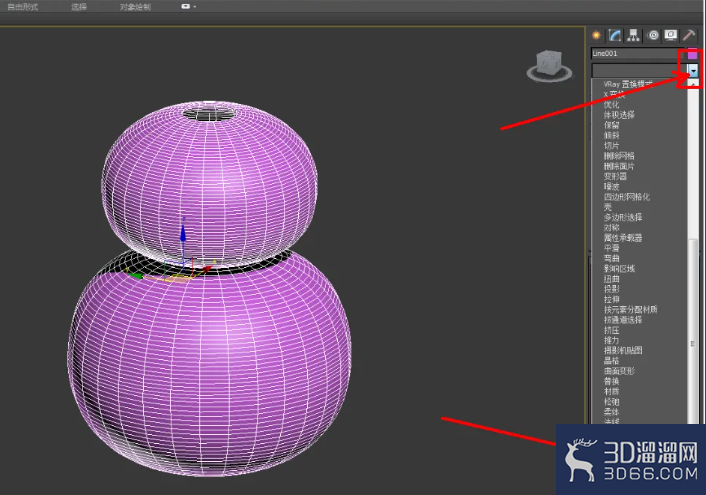Viewport: 706px width, 495px height.
Task: Open the Display command panel tab
Action: pyautogui.click(x=671, y=35)
